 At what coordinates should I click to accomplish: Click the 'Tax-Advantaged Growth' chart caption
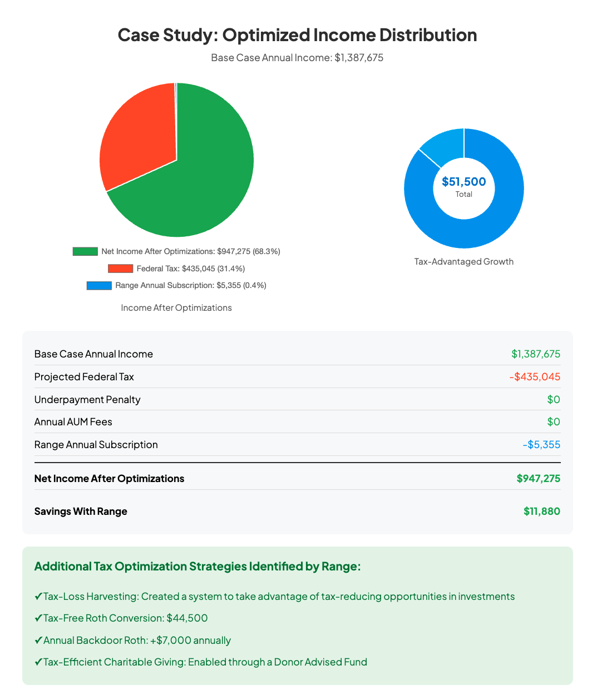click(x=464, y=261)
